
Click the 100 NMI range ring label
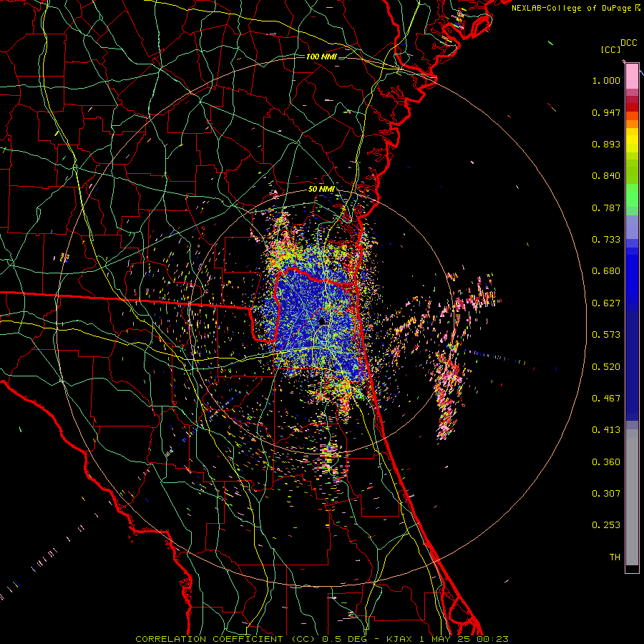[x=321, y=57]
